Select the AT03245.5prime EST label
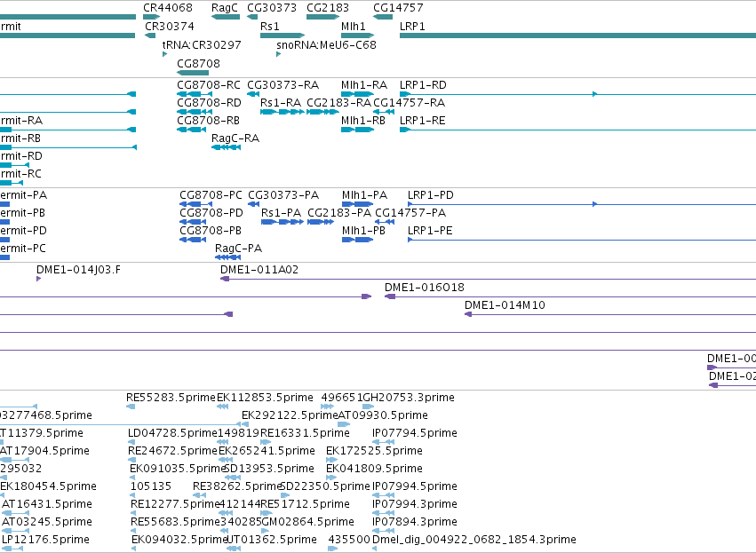756x553 pixels. tap(47, 523)
